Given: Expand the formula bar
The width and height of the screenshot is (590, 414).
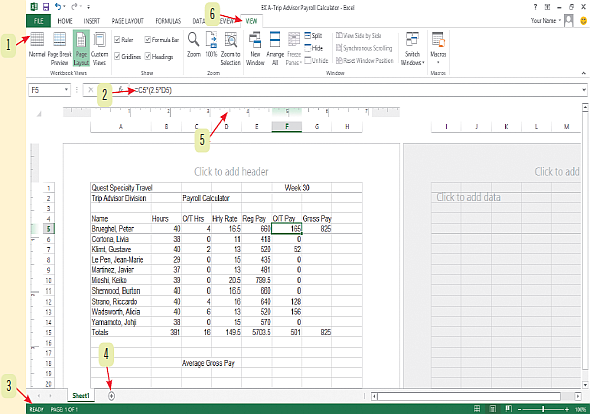Looking at the screenshot, I should click(x=584, y=90).
